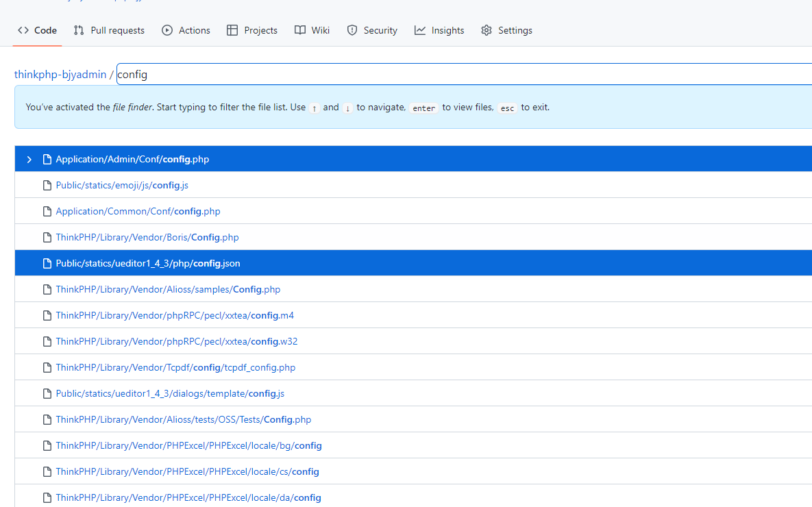Click file icon of Alioss/samples/Config.php
Viewport: 812px width, 507px height.
pyautogui.click(x=47, y=290)
